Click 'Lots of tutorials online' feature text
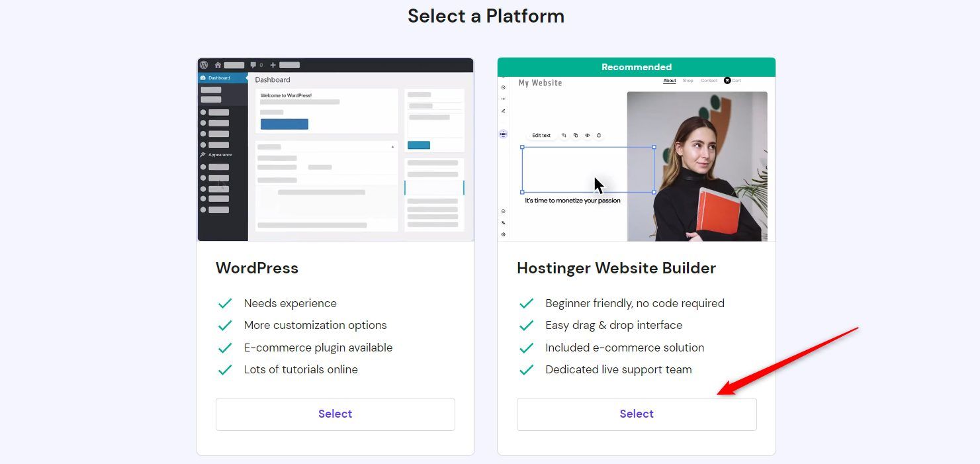This screenshot has width=980, height=464. pyautogui.click(x=301, y=369)
